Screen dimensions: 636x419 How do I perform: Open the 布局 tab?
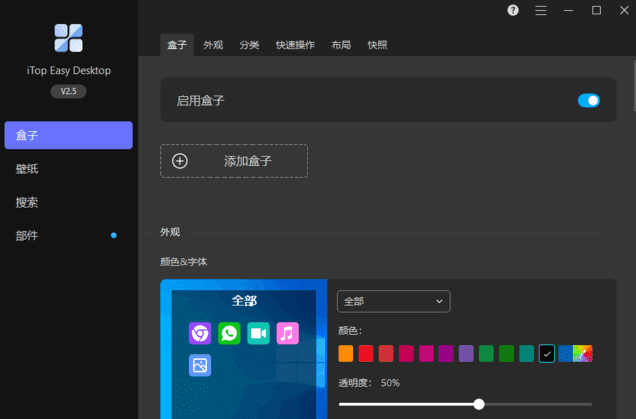pos(341,45)
